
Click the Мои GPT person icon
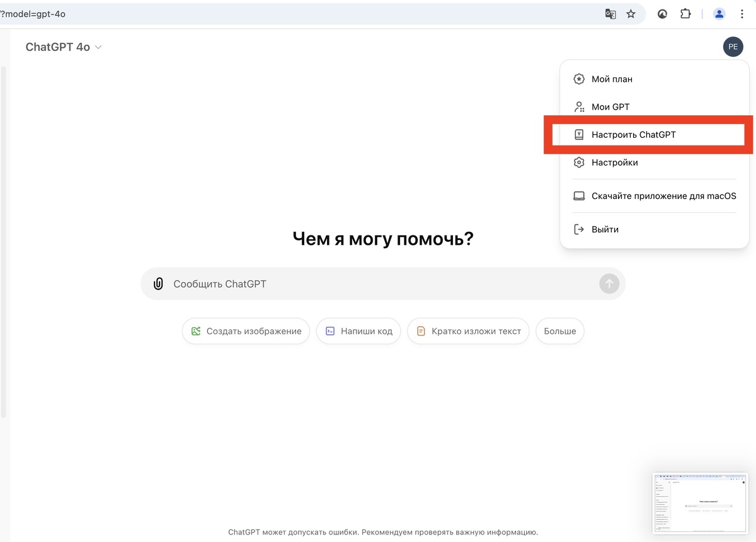(579, 107)
